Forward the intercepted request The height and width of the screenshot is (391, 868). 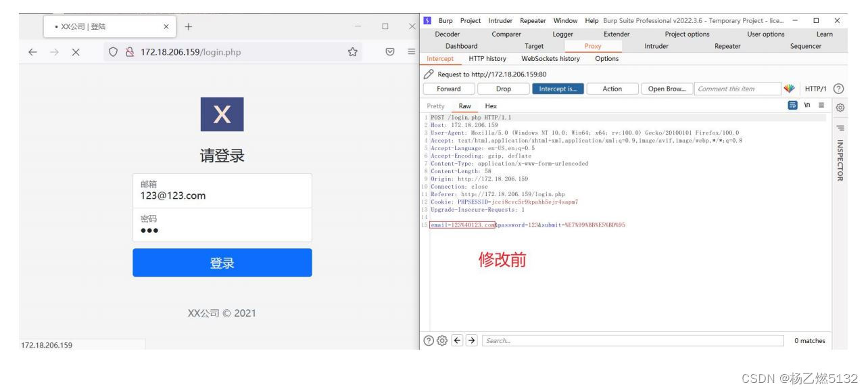click(449, 89)
